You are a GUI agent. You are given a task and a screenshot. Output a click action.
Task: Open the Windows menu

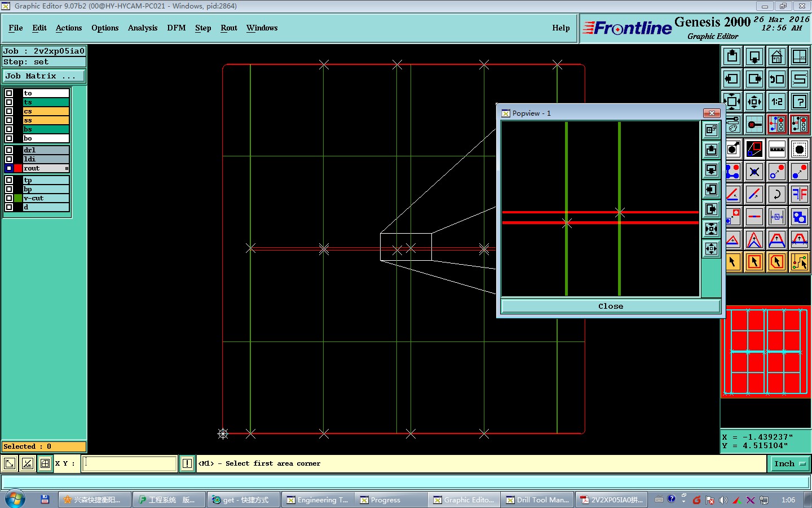[x=262, y=28]
